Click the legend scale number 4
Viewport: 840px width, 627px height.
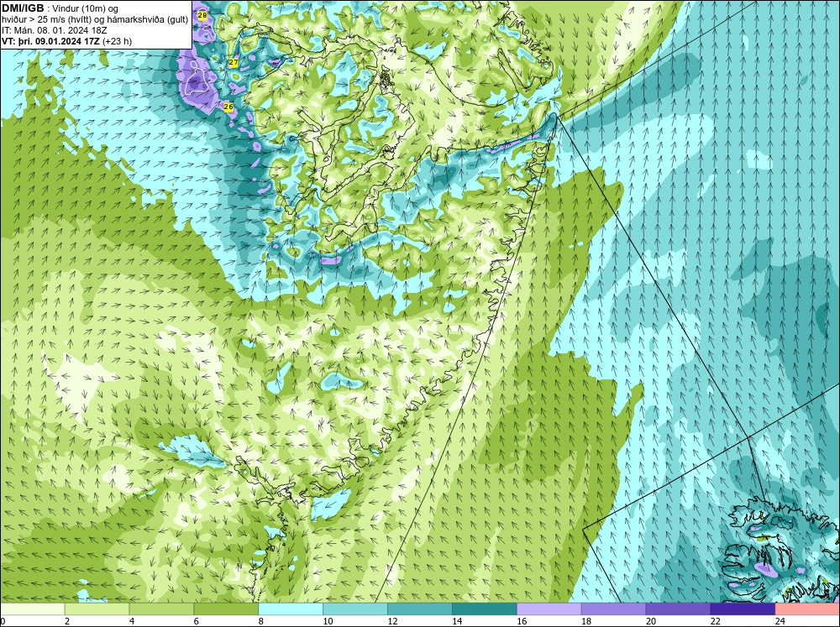[132, 621]
